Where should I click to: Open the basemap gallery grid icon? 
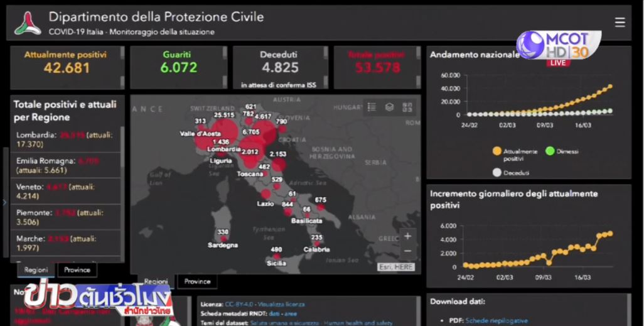click(x=407, y=107)
